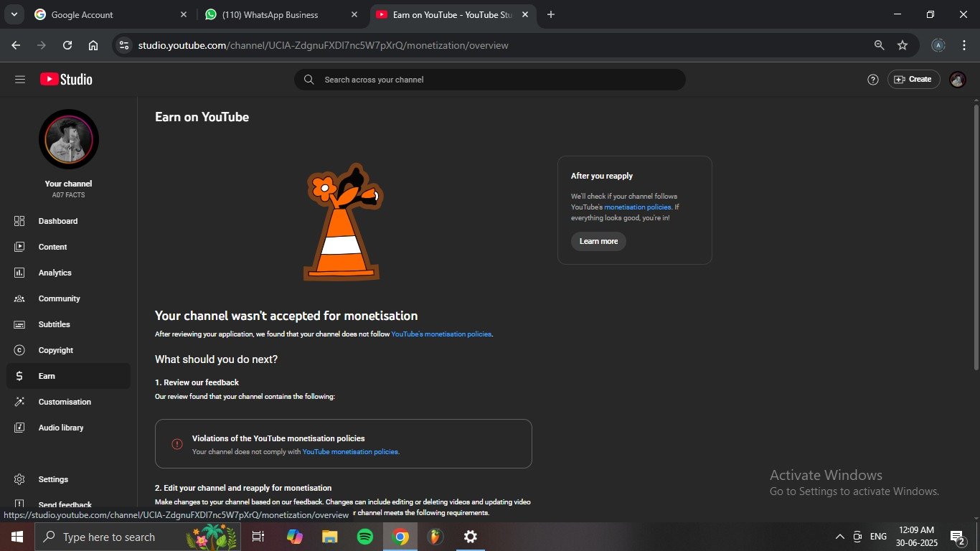Bookmark this page with the star icon
This screenshot has width=980, height=551.
click(903, 45)
